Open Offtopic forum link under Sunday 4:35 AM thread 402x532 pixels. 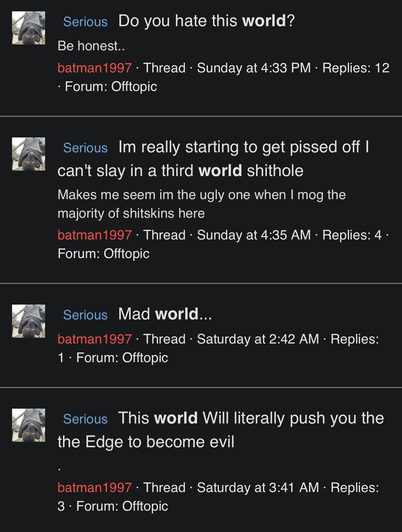click(126, 254)
